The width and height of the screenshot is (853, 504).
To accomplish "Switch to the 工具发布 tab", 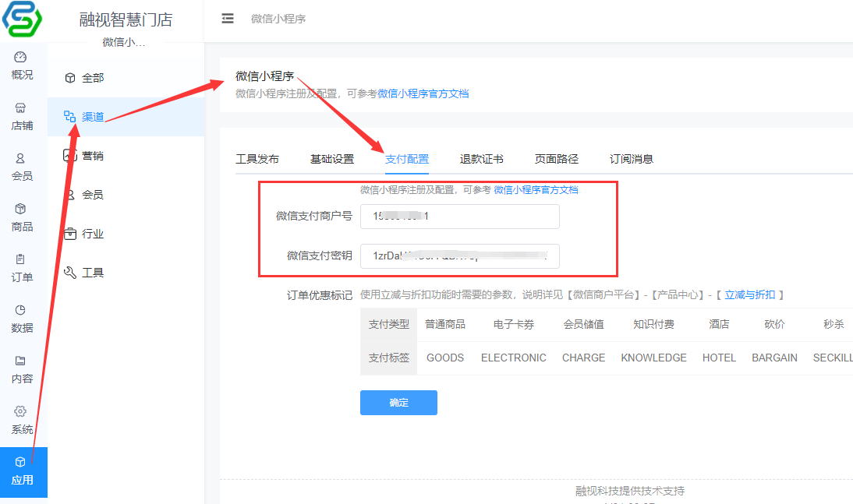I will pos(257,159).
